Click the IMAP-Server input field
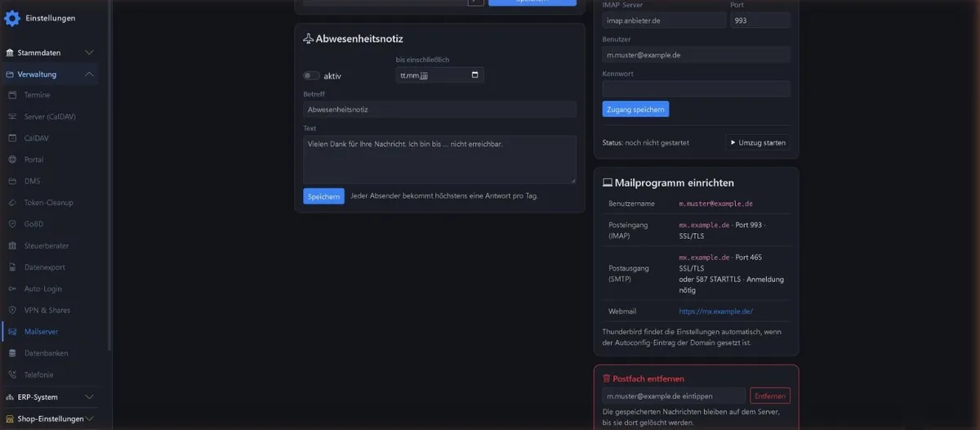980x430 pixels. pyautogui.click(x=664, y=20)
